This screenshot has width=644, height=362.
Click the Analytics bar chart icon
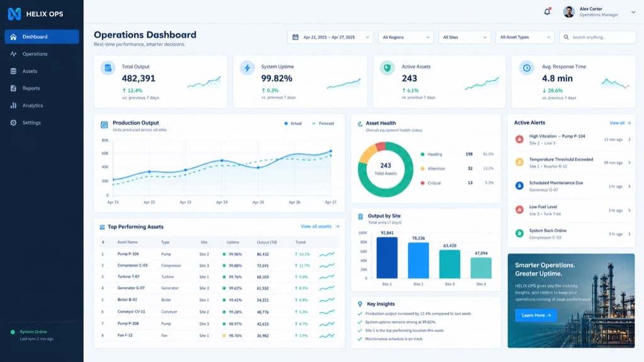point(13,106)
